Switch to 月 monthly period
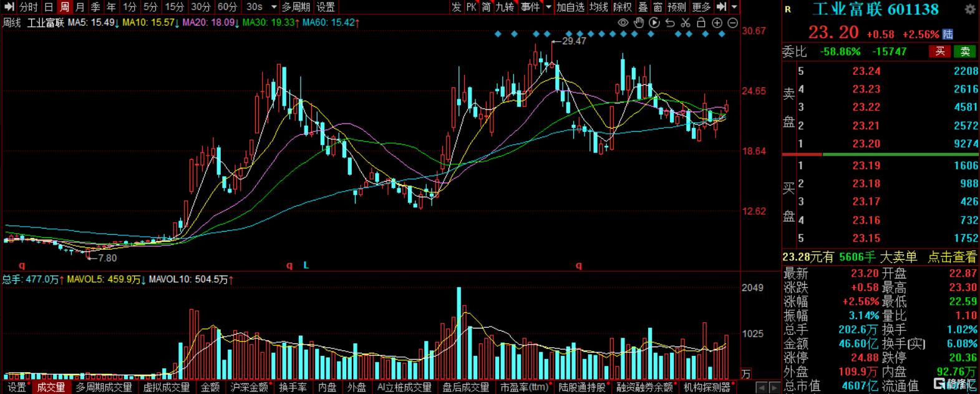This screenshot has height=394, width=980. [80, 7]
